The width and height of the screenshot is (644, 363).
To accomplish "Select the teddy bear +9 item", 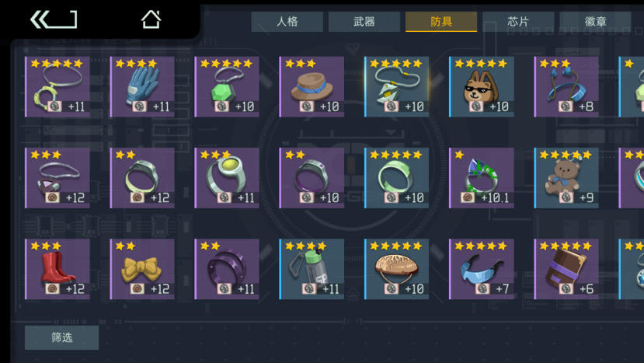I will [566, 178].
